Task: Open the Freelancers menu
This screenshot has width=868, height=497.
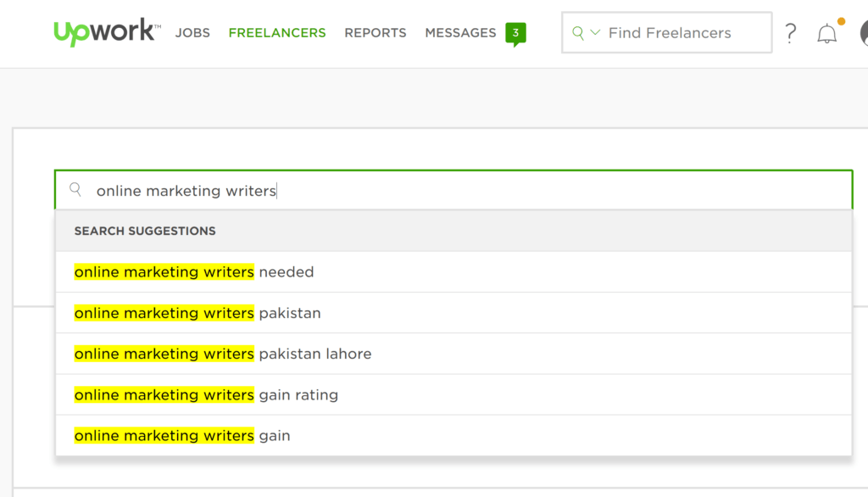Action: tap(277, 33)
